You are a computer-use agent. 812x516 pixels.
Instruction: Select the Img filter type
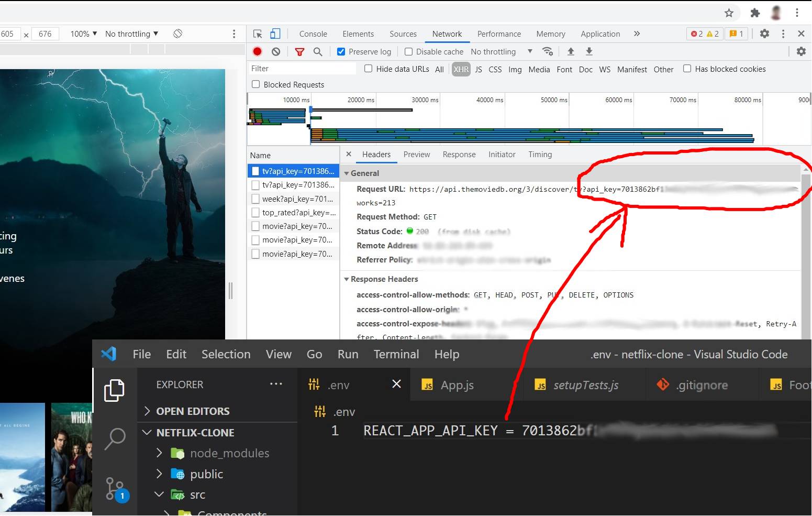[x=515, y=69]
